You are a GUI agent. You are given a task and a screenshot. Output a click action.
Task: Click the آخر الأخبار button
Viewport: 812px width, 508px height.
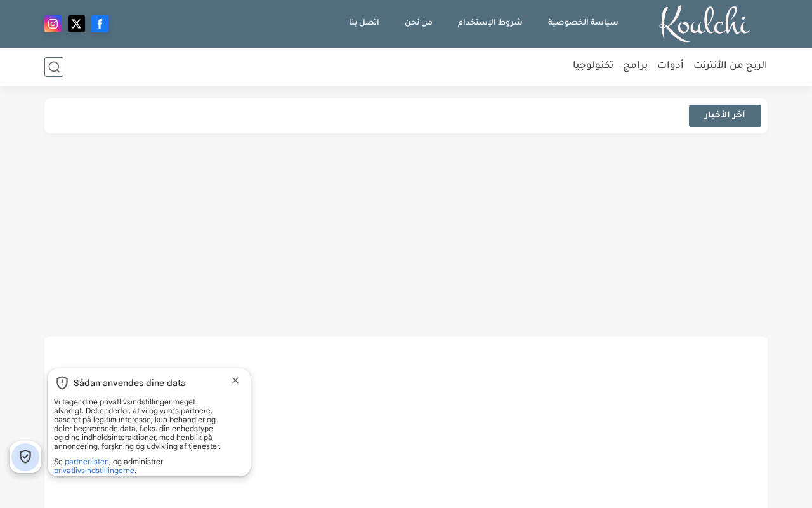(x=725, y=116)
